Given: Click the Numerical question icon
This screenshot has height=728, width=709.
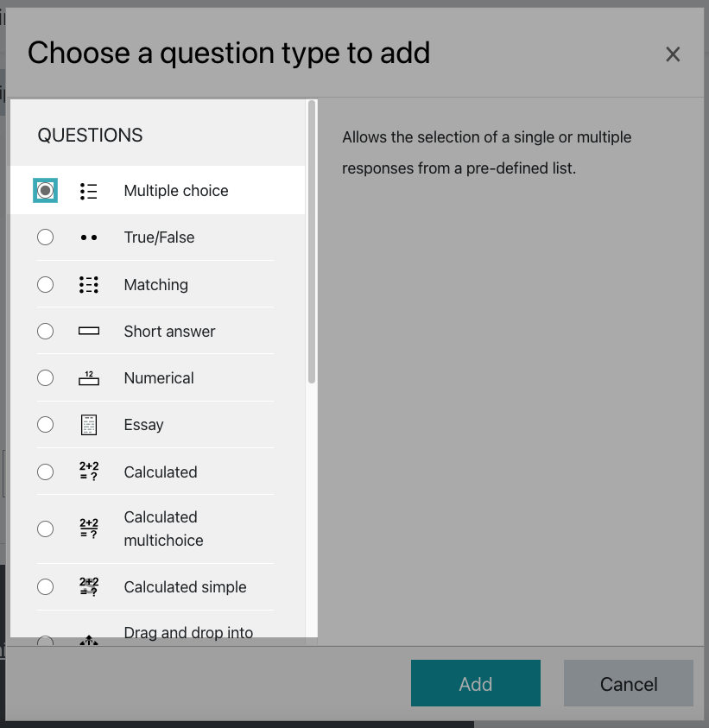Looking at the screenshot, I should [x=89, y=378].
